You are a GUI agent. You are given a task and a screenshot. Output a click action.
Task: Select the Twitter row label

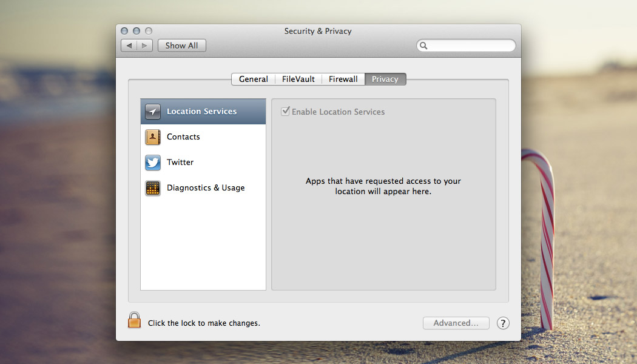(x=180, y=162)
